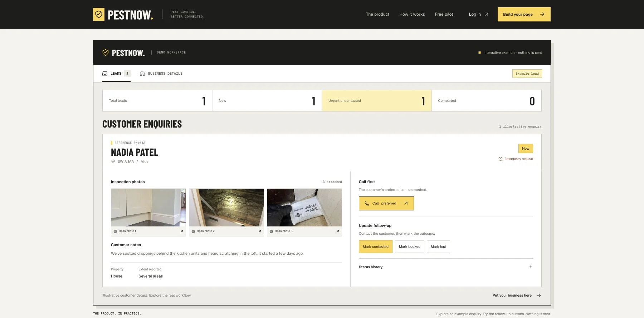Click Build your page button
644x318 pixels.
tap(524, 14)
